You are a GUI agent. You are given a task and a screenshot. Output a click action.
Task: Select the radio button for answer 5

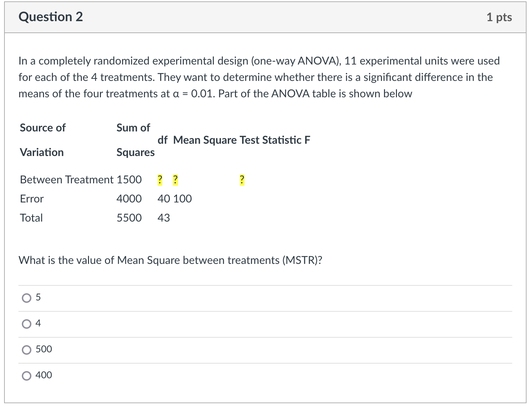(27, 298)
